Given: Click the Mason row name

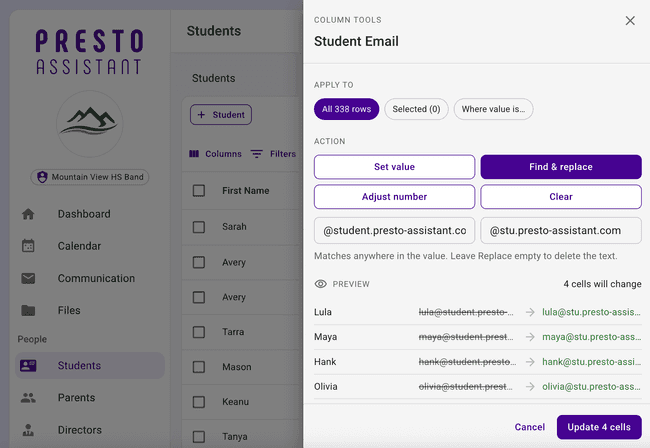Looking at the screenshot, I should point(237,367).
